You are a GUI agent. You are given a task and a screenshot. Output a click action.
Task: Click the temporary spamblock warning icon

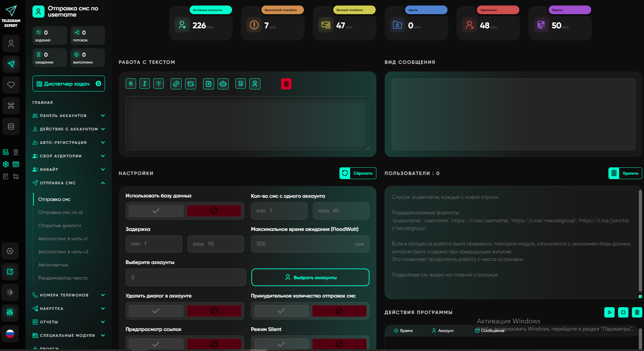[254, 25]
